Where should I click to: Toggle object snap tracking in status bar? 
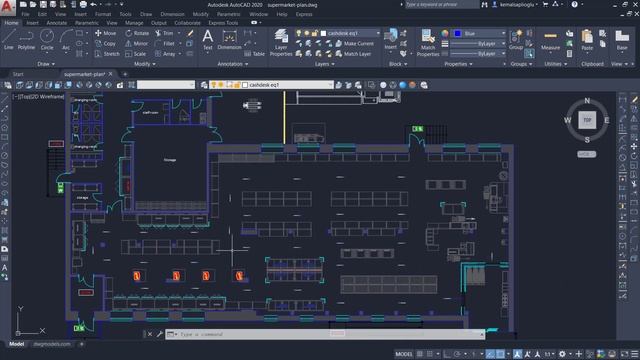[x=490, y=354]
